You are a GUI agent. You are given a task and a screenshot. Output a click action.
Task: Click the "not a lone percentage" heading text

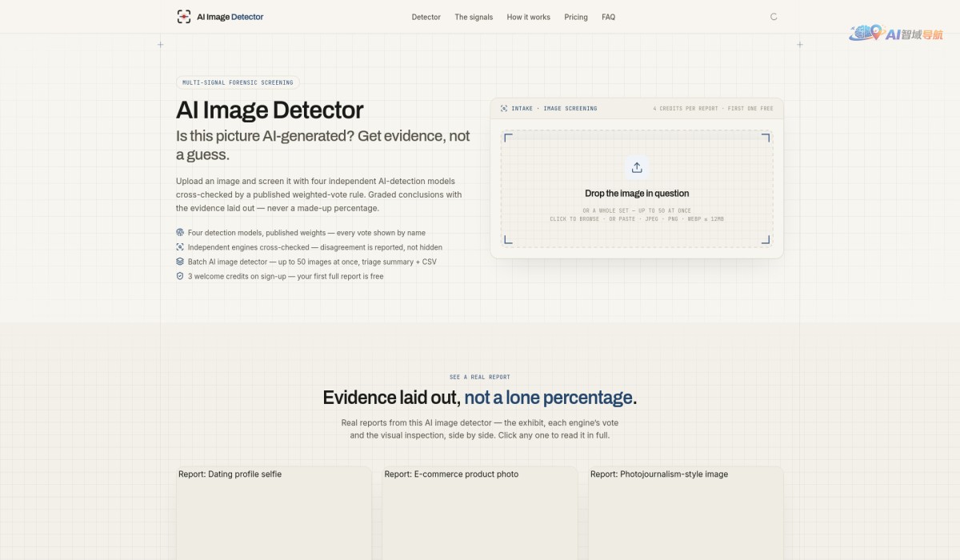[x=548, y=398]
